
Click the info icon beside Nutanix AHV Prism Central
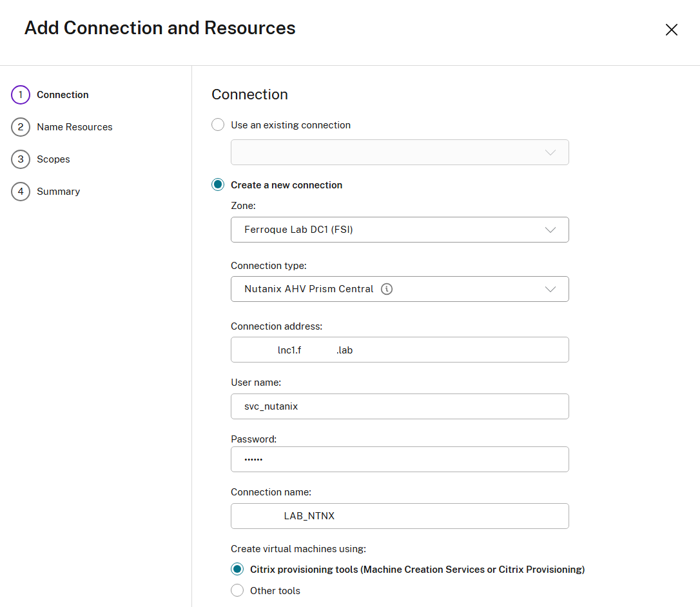387,289
